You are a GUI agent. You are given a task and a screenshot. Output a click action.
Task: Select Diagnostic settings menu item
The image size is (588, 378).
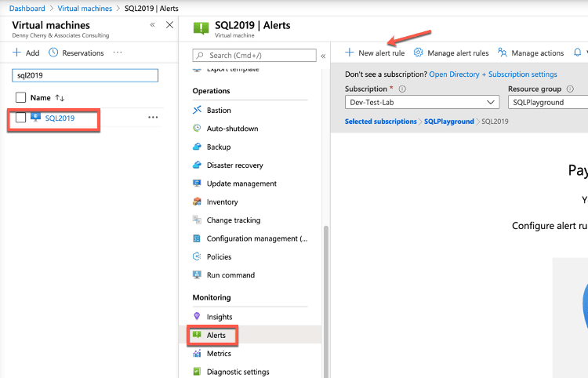point(238,372)
